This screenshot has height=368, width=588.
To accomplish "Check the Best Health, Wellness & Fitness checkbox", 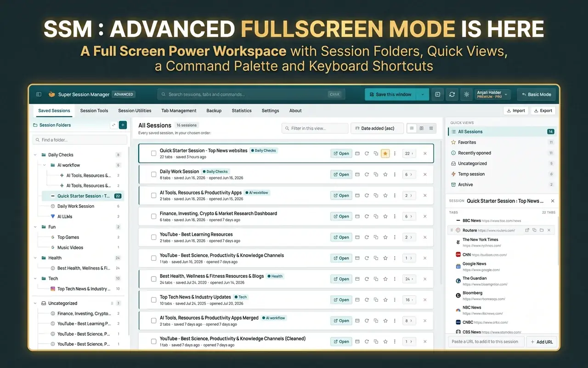I will point(154,279).
